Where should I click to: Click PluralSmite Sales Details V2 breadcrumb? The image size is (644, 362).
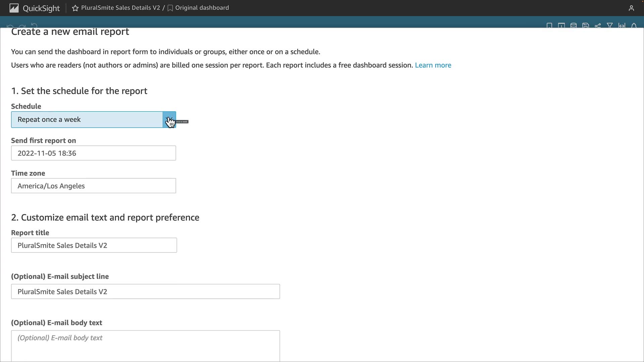click(x=120, y=8)
